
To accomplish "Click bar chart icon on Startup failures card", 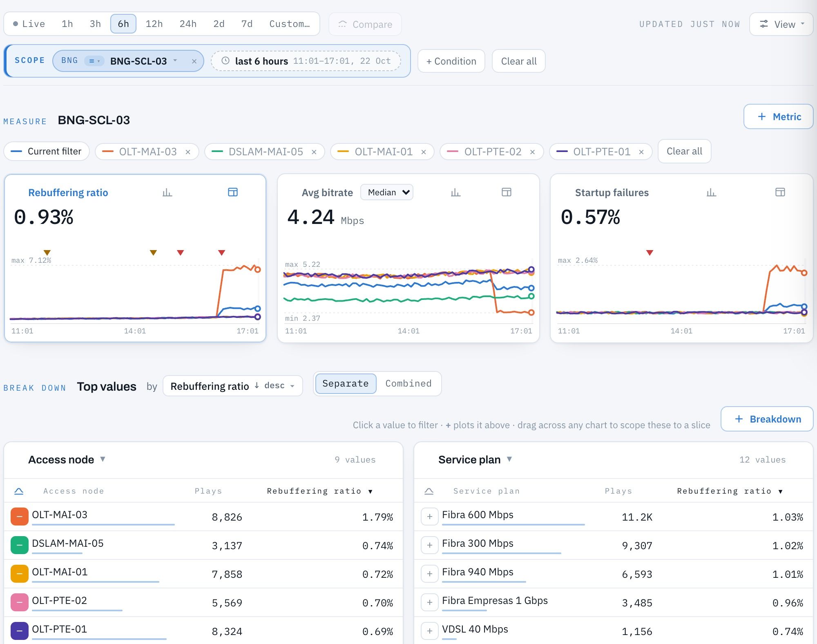I will (711, 192).
